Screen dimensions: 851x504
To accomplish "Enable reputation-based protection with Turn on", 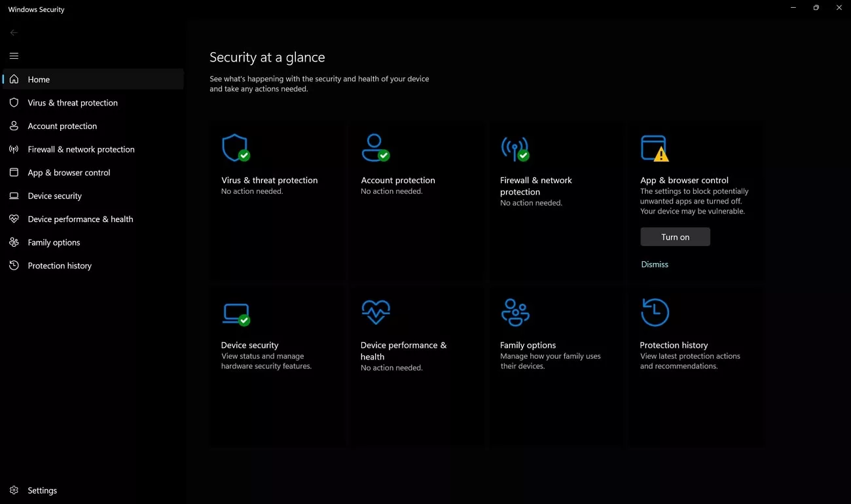I will pos(675,236).
